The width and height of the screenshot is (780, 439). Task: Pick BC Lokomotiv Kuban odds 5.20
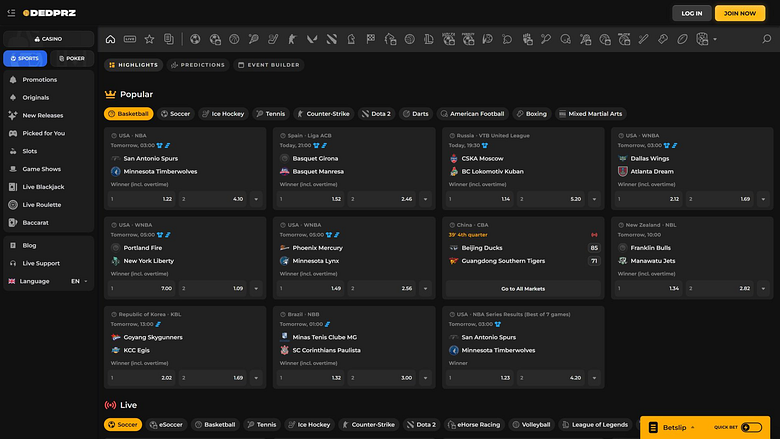pyautogui.click(x=551, y=199)
